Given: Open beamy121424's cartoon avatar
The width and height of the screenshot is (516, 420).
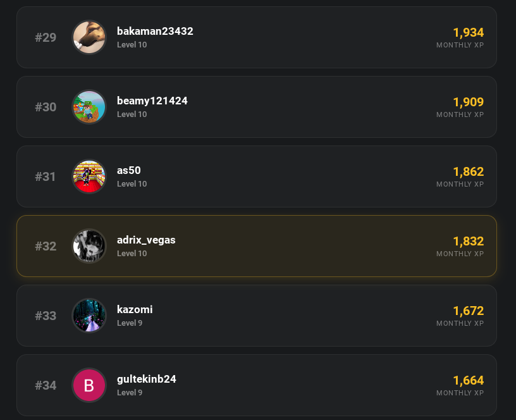Looking at the screenshot, I should pyautogui.click(x=89, y=107).
